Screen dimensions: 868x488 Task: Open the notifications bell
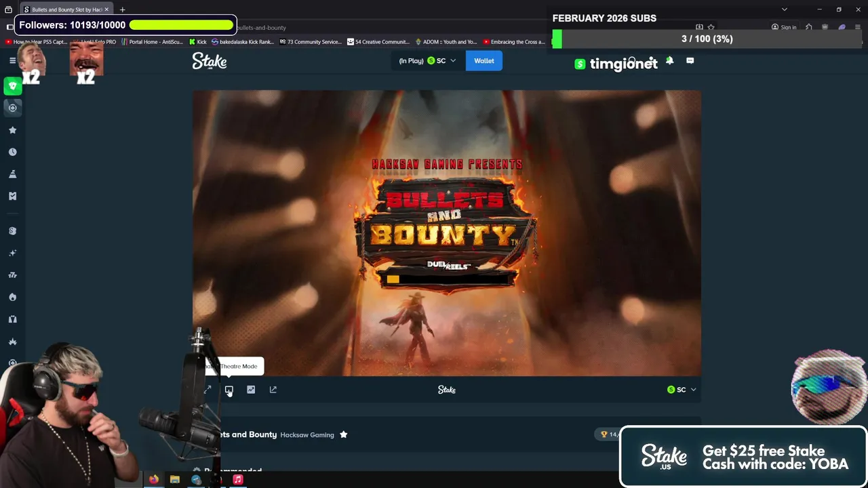tap(669, 60)
